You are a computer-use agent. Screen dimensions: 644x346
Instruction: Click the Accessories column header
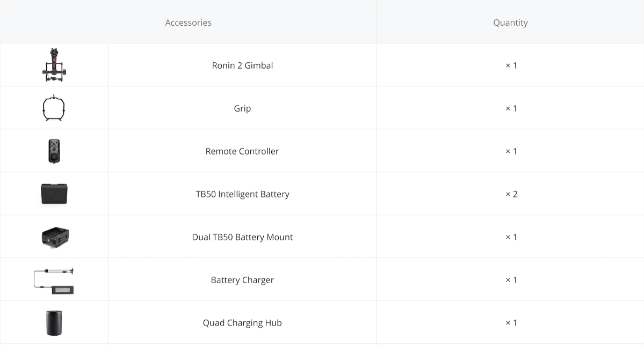coord(188,23)
